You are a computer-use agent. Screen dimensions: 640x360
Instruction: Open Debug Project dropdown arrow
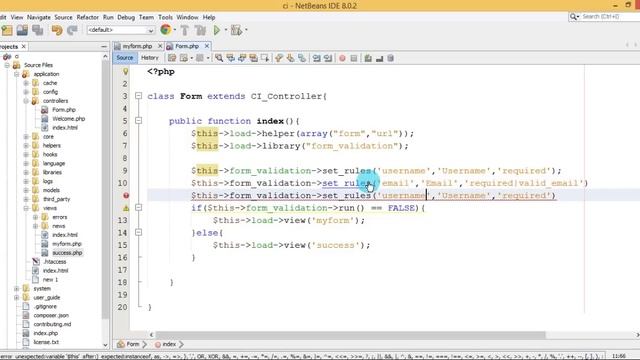tap(246, 30)
